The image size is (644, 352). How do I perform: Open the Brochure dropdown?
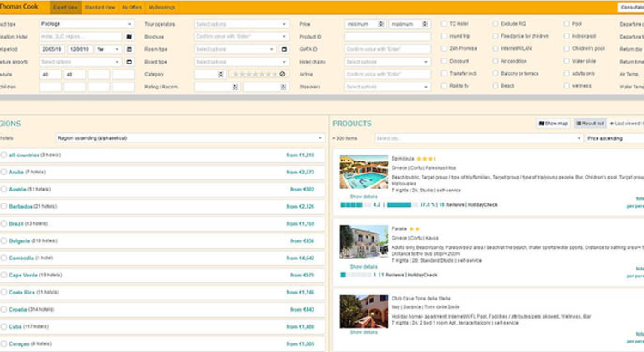pos(241,37)
